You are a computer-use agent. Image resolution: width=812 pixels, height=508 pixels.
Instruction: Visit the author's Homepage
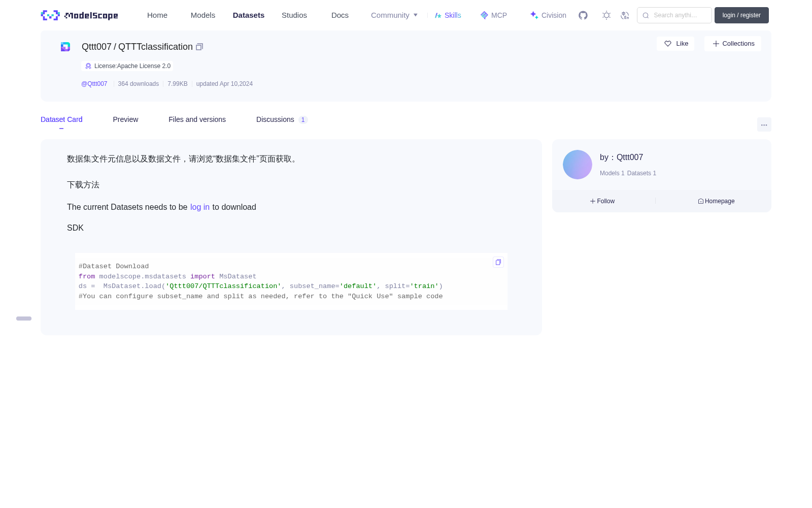(716, 201)
